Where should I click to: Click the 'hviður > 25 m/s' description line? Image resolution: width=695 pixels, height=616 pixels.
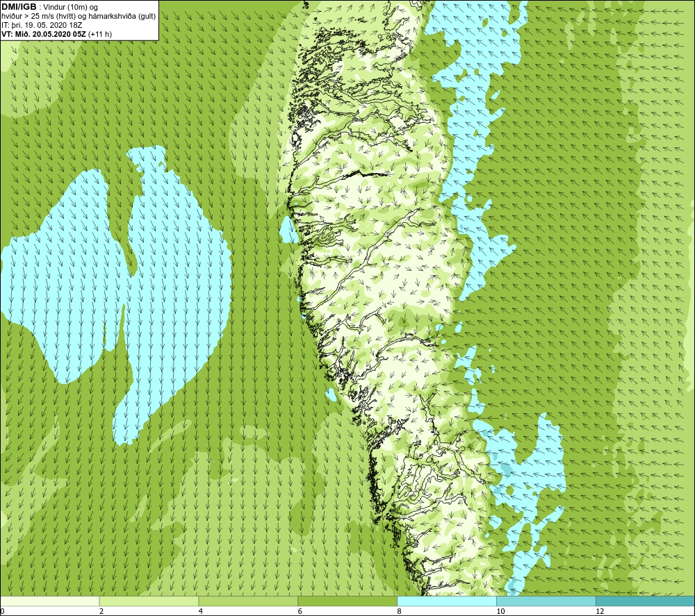[x=79, y=17]
